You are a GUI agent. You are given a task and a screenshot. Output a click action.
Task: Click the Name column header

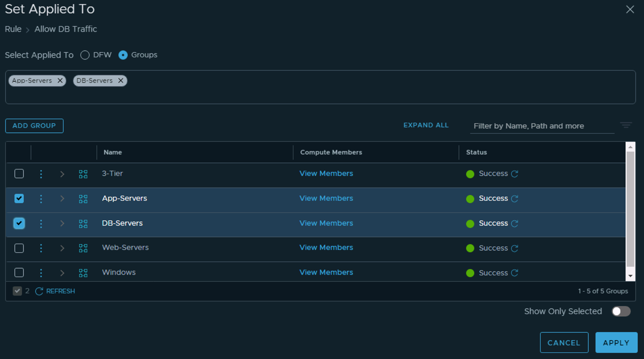tap(113, 152)
